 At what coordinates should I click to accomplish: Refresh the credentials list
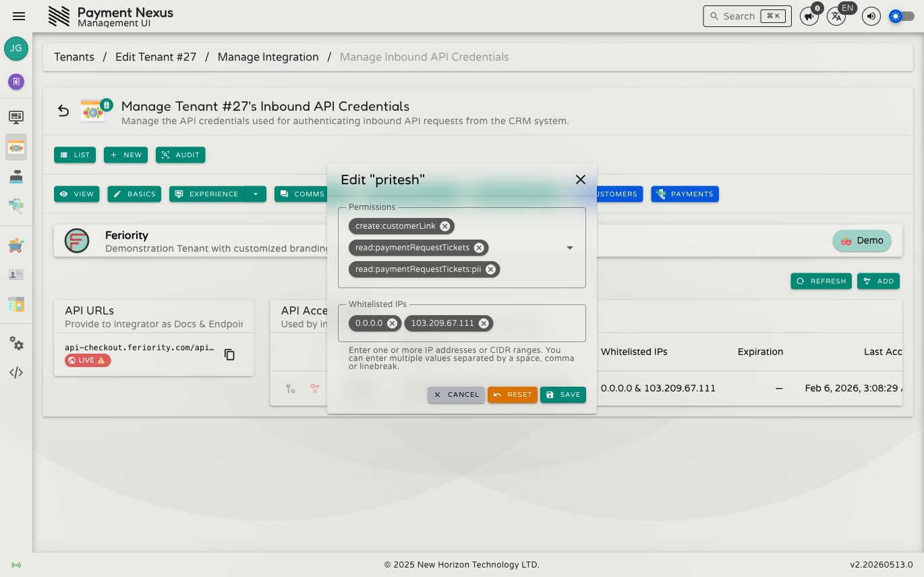coord(821,281)
